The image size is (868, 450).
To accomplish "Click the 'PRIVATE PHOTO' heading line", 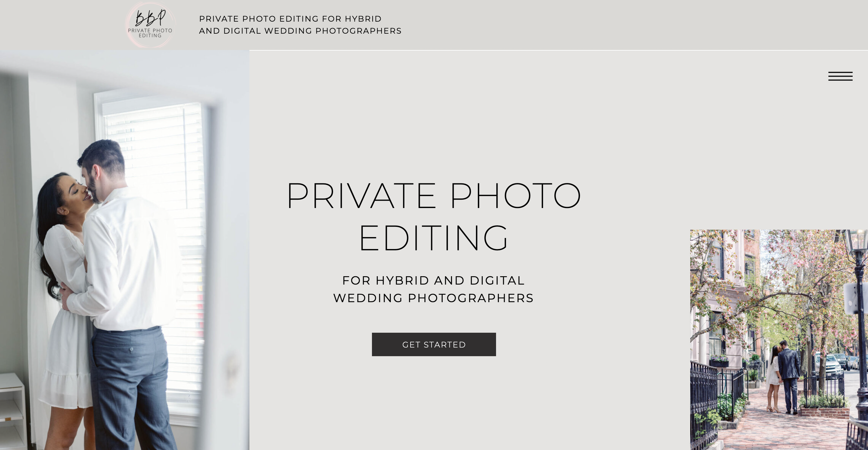I will pyautogui.click(x=434, y=195).
